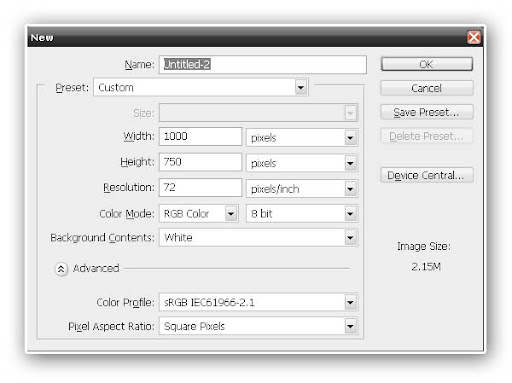The height and width of the screenshot is (383, 512).
Task: Close the New dialog window
Action: (x=474, y=37)
